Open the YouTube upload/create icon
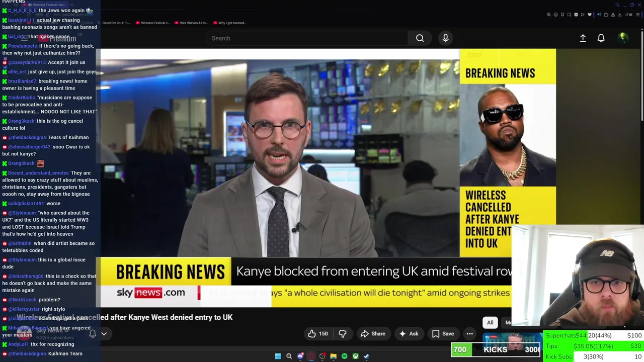This screenshot has width=644, height=362. click(583, 38)
